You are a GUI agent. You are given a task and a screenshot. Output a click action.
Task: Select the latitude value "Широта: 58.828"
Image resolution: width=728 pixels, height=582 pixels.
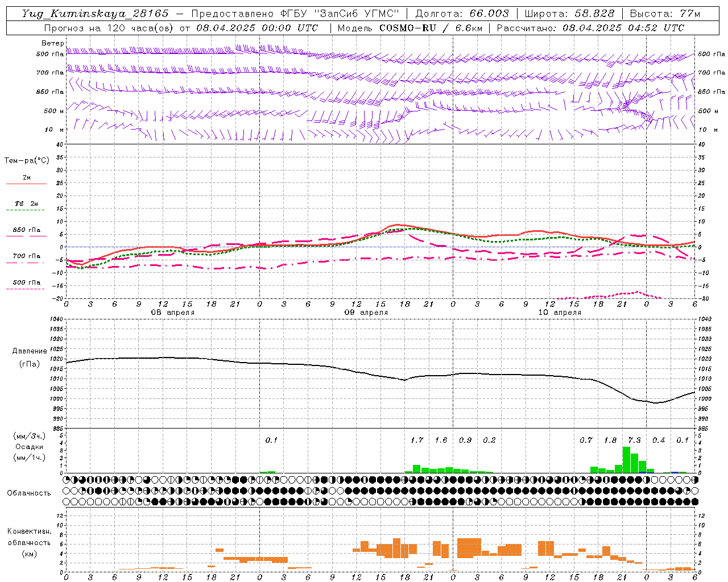[x=569, y=14]
